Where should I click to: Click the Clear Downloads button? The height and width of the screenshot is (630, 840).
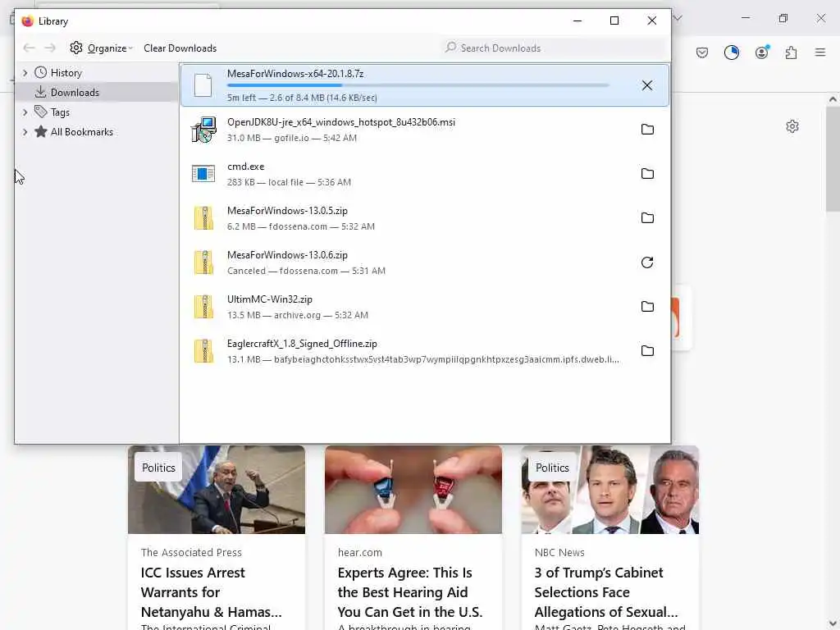(180, 48)
